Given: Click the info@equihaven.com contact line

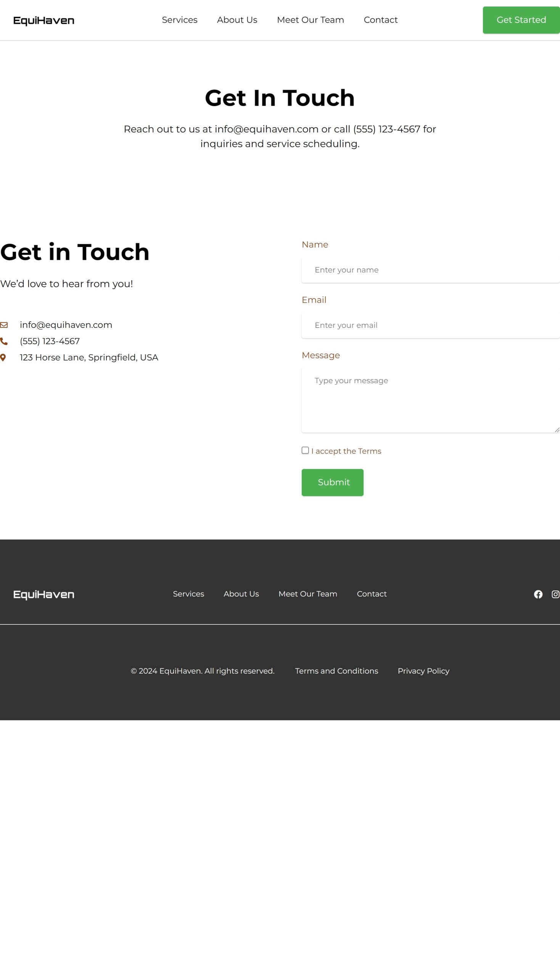Looking at the screenshot, I should 66,325.
